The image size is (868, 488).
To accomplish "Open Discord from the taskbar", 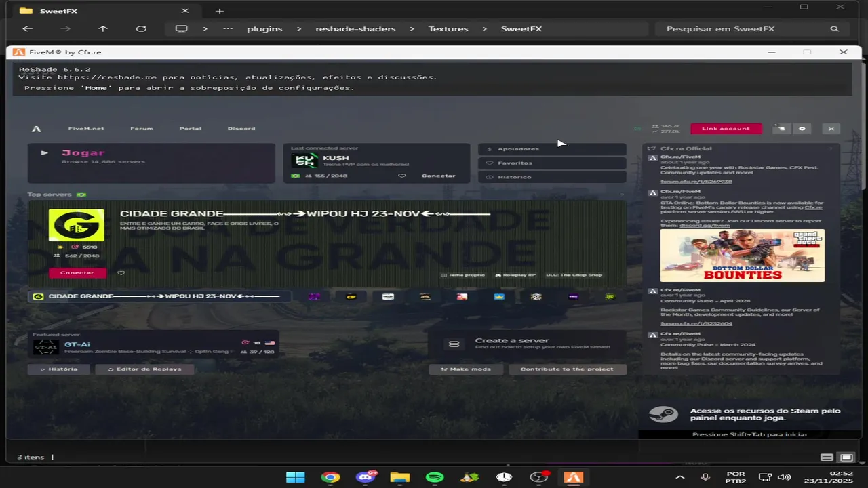I will 366,477.
